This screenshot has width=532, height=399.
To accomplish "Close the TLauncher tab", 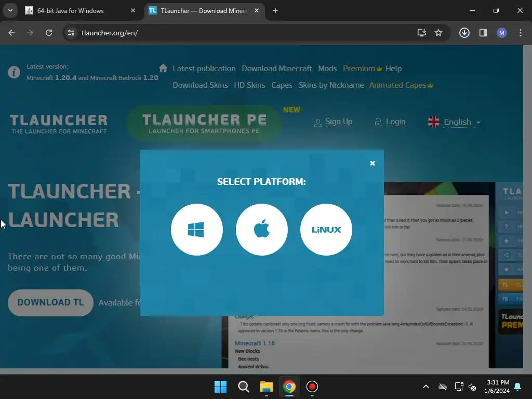I will [257, 10].
